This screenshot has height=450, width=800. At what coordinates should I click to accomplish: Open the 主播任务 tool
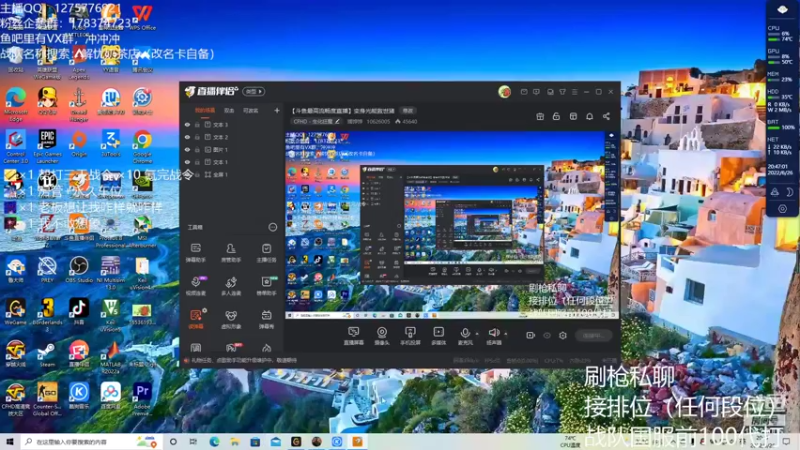pyautogui.click(x=266, y=253)
